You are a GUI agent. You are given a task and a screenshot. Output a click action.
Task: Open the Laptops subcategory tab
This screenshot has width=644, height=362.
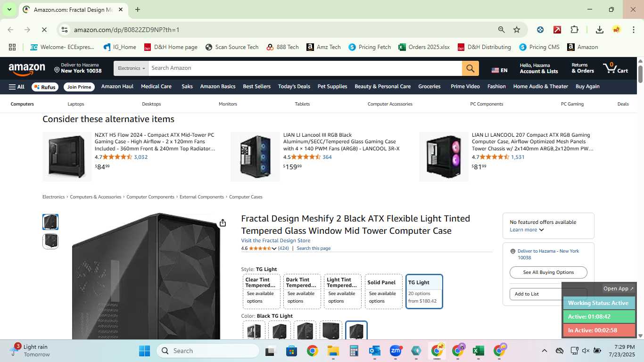[76, 104]
